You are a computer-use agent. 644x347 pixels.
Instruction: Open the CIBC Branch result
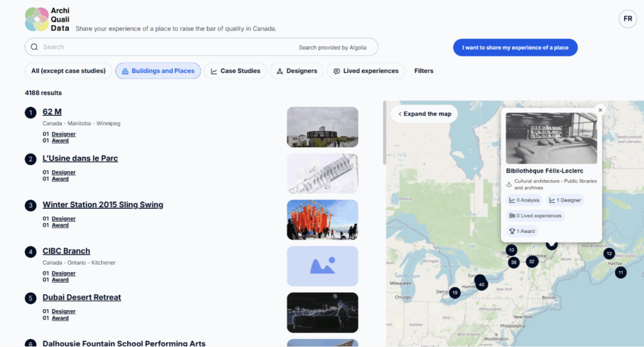(x=66, y=251)
